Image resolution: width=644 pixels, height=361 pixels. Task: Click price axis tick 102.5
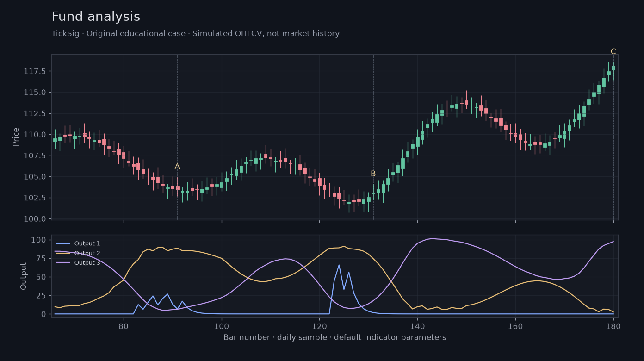click(x=35, y=198)
